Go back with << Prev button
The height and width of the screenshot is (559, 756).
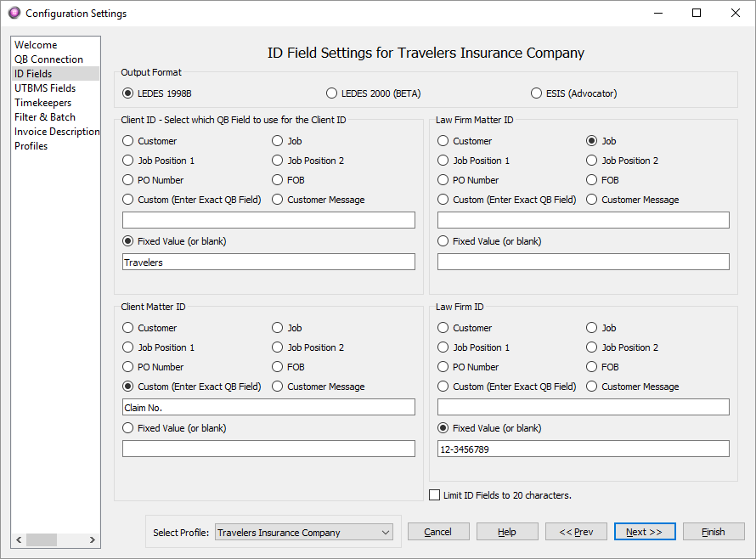point(576,532)
